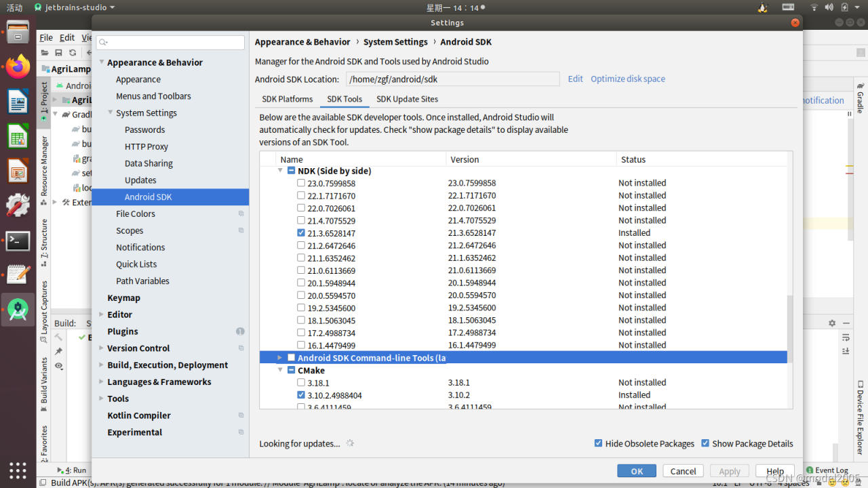
Task: Open LibreOffice Writer from the dock
Action: pos(18,102)
